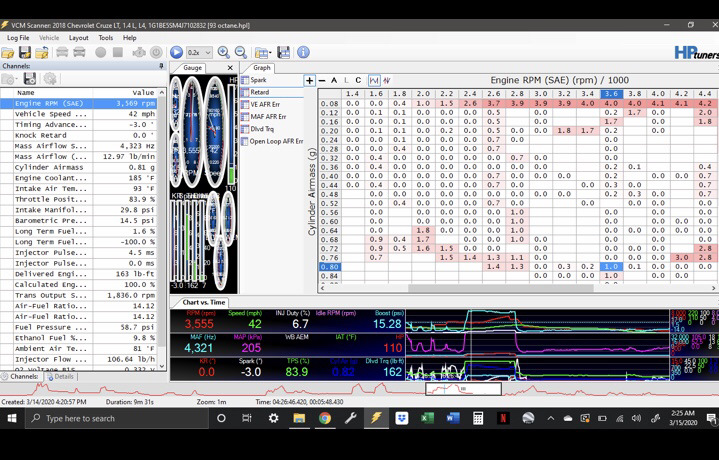The height and width of the screenshot is (460, 719).
Task: Click the L button in the graph toolbar
Action: coord(346,81)
